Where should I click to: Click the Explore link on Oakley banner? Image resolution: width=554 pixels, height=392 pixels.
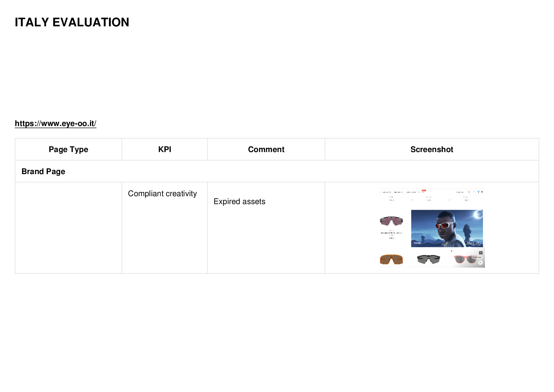[473, 243]
